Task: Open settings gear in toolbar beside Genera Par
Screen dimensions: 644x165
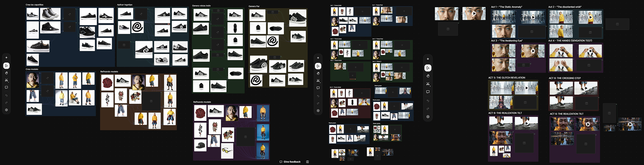Action: pyautogui.click(x=318, y=110)
